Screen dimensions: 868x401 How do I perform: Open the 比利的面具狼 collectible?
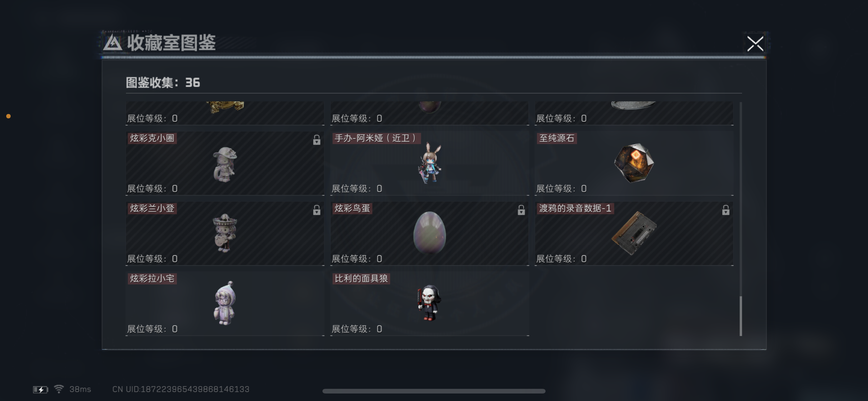click(x=429, y=303)
